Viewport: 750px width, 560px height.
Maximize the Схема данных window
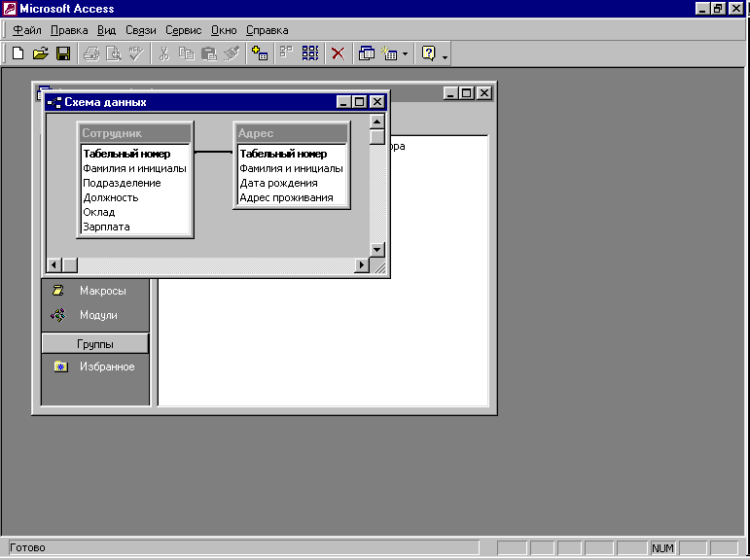click(x=360, y=102)
